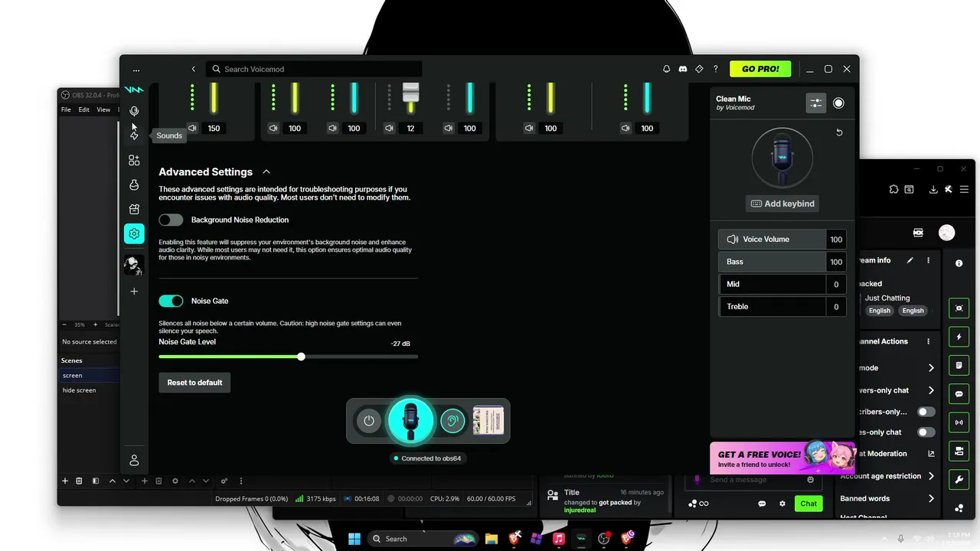
Task: Open the Channel Actions three-dots menu
Action: (929, 341)
